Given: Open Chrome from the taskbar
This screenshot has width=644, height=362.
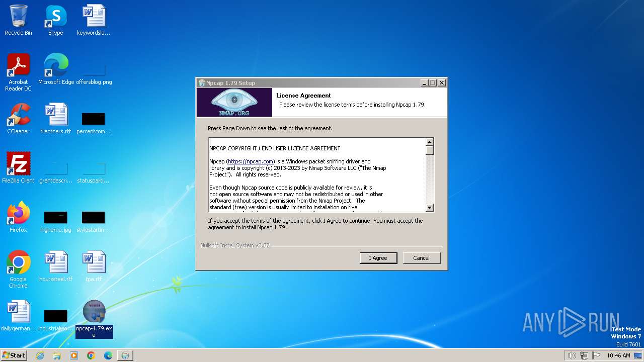Looking at the screenshot, I should (91, 355).
